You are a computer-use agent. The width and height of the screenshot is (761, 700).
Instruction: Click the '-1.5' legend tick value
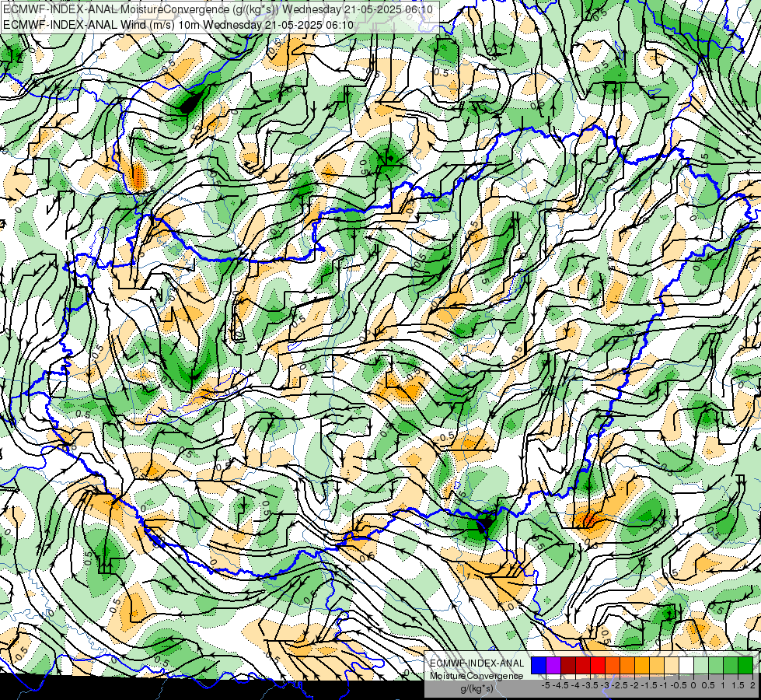coord(649,685)
